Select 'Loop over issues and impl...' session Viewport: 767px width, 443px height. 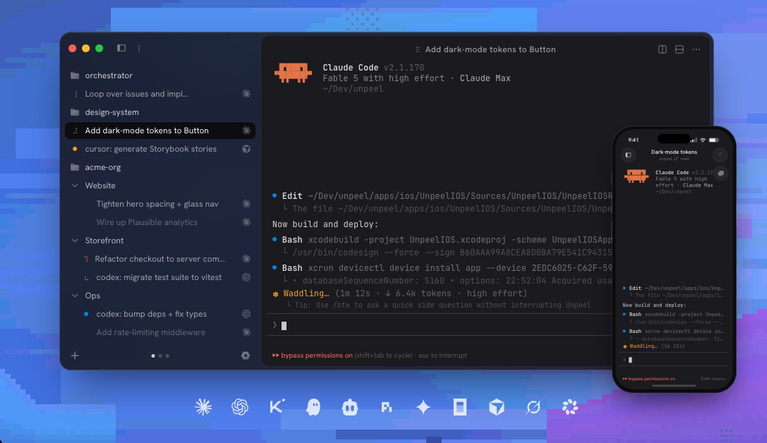[160, 94]
